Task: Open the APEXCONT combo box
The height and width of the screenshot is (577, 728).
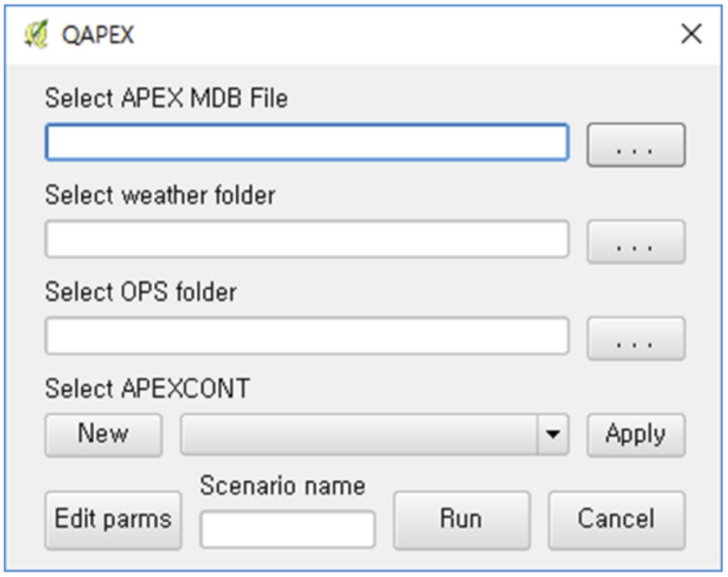Action: [359, 435]
